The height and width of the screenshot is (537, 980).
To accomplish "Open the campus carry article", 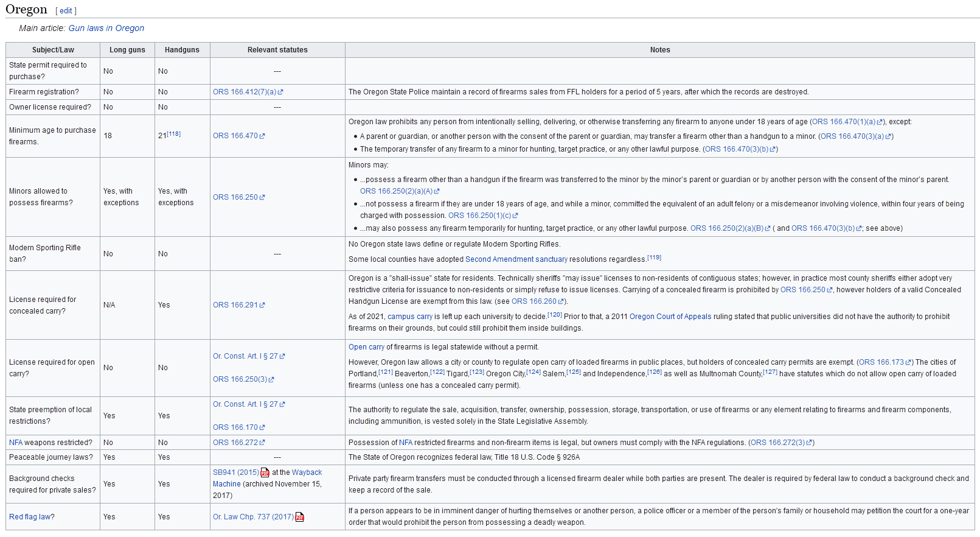I will pos(410,317).
